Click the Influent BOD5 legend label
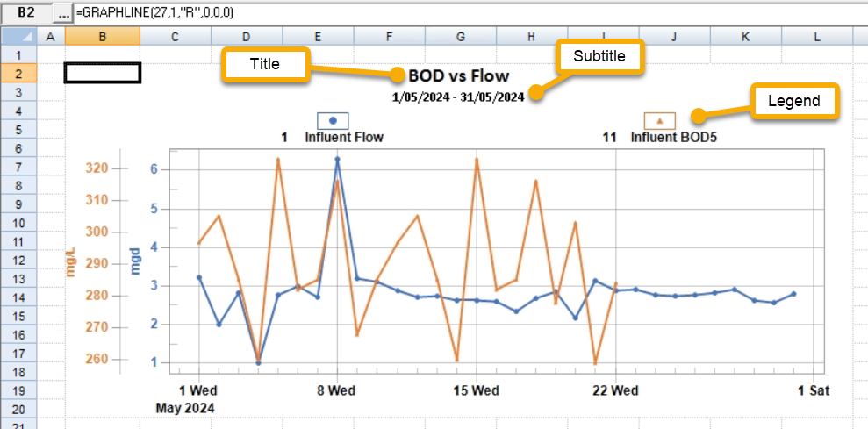This screenshot has height=429, width=868. click(x=671, y=138)
